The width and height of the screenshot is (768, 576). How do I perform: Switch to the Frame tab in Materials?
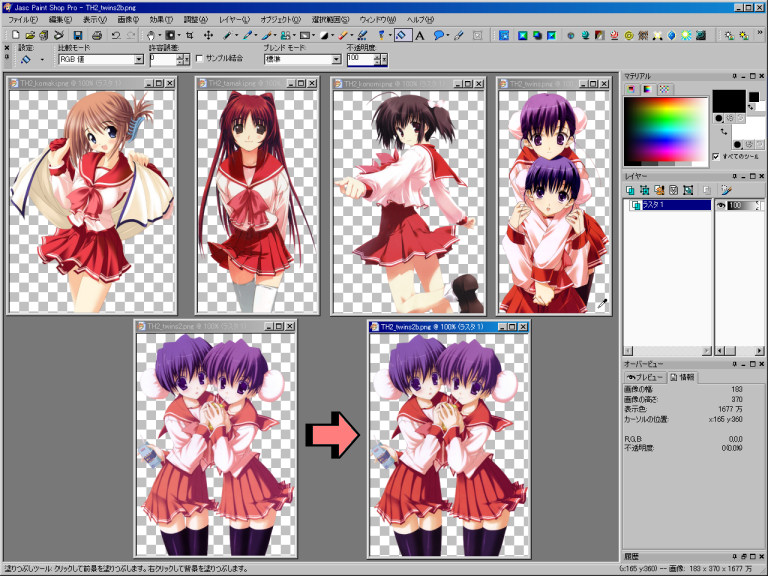(630, 89)
